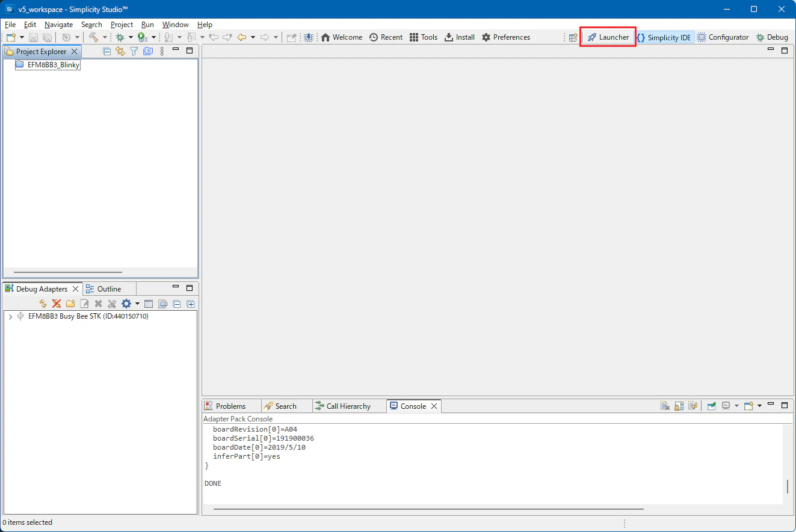Open the Navigate menu
This screenshot has width=796, height=532.
point(58,25)
